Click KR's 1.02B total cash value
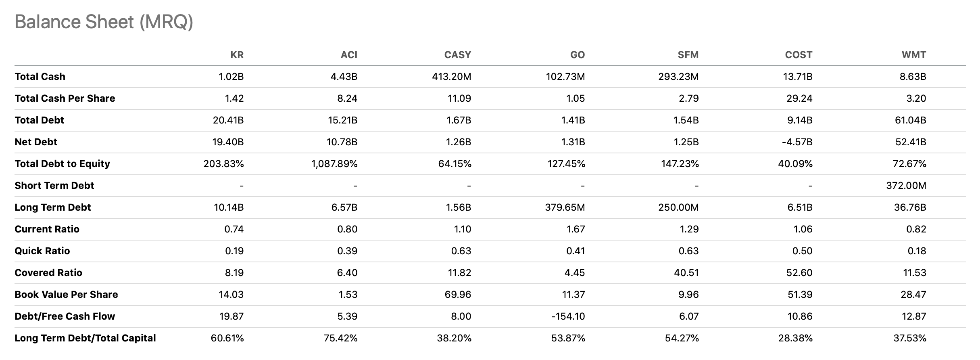The width and height of the screenshot is (980, 360). pos(231,77)
